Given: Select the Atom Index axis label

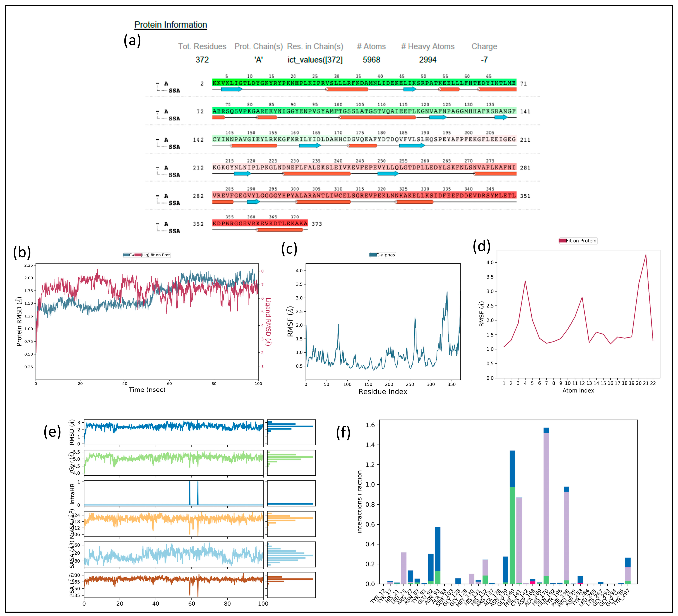Looking at the screenshot, I should [578, 390].
